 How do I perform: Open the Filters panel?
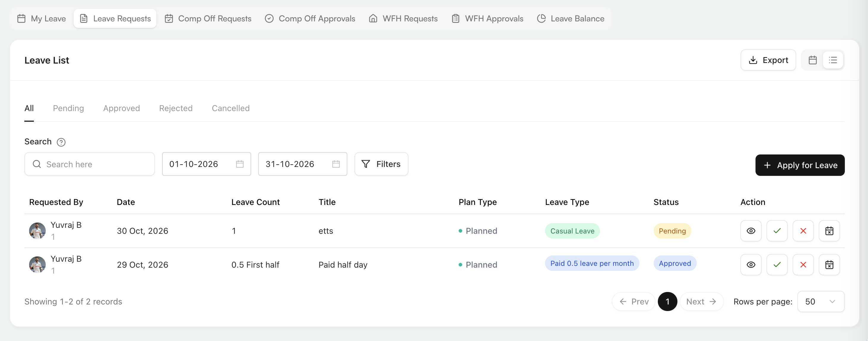pos(381,164)
